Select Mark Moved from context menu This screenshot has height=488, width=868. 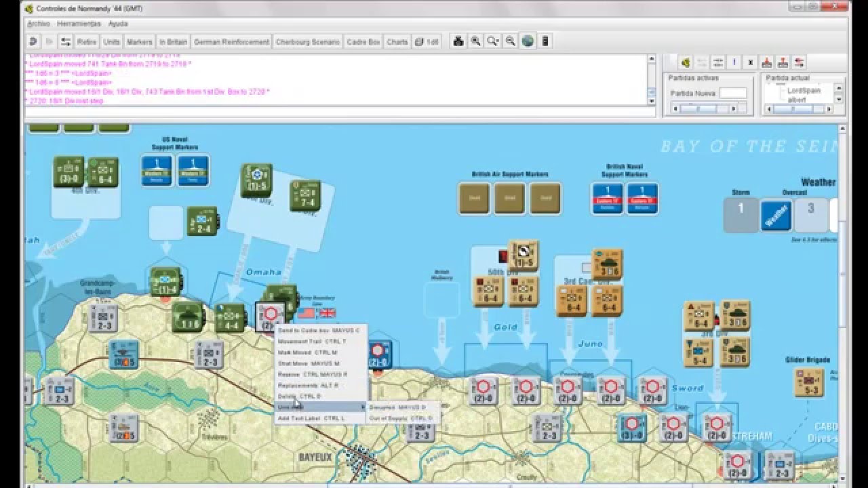[320, 352]
